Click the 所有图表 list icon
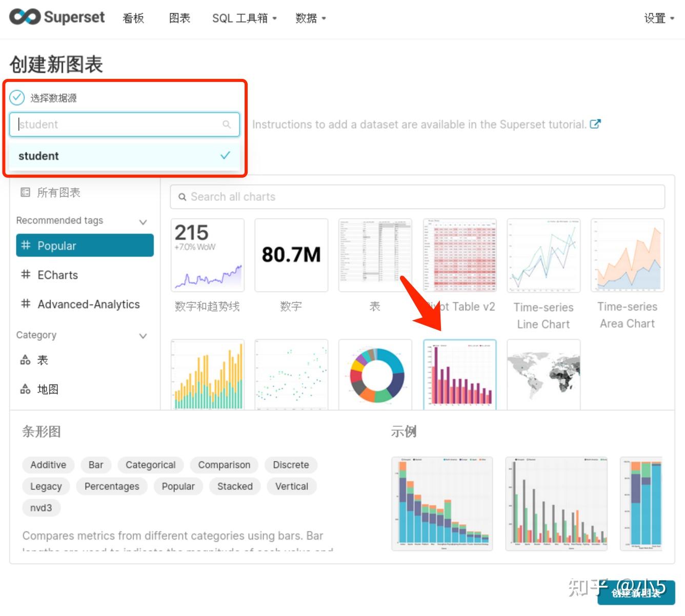Screen dimensions: 685x616 [25, 192]
